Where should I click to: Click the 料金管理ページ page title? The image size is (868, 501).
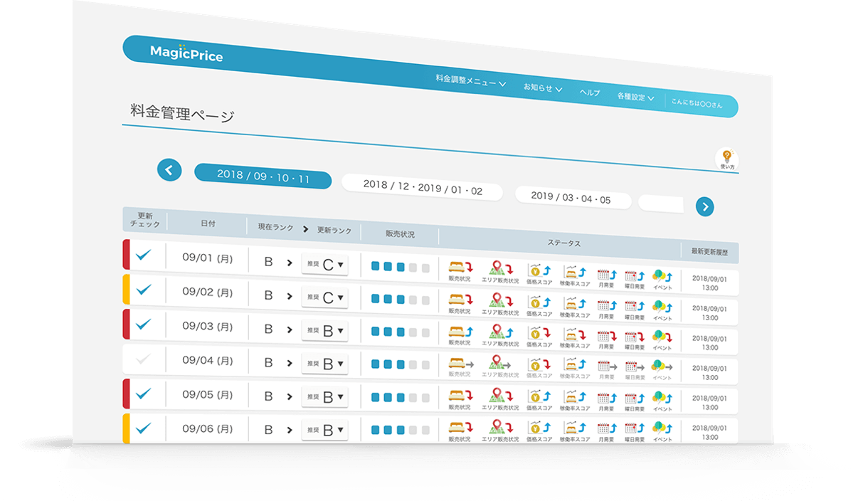pyautogui.click(x=183, y=113)
